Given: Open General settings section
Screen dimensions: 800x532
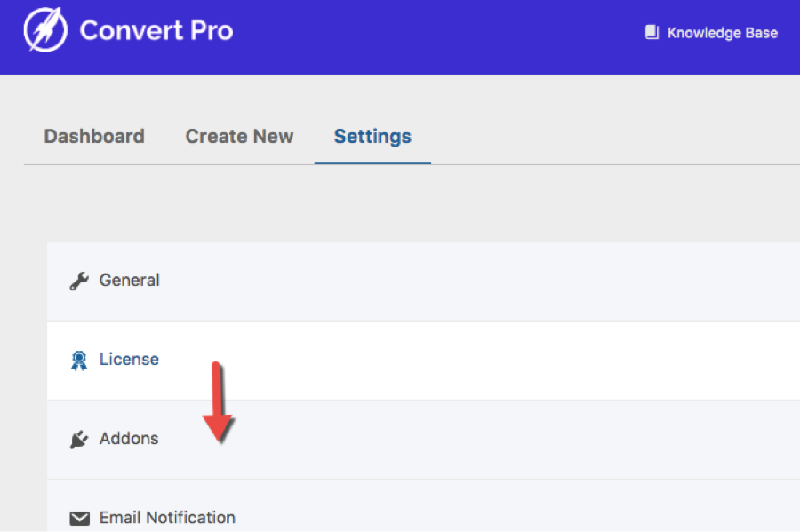Looking at the screenshot, I should coord(423,282).
